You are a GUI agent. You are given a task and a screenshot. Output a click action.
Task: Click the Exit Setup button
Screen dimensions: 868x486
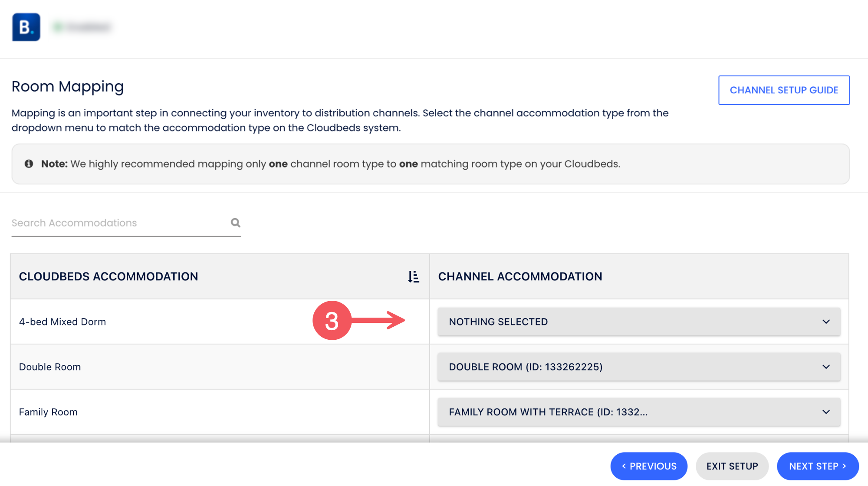click(x=732, y=466)
